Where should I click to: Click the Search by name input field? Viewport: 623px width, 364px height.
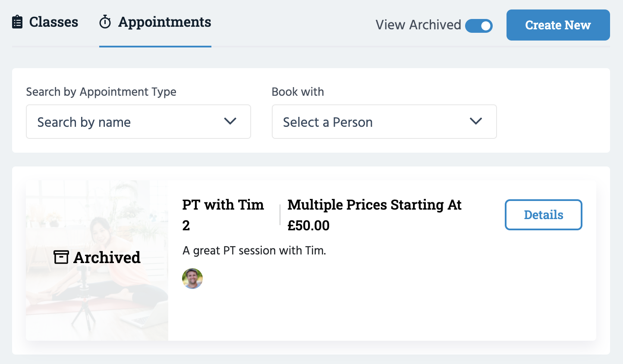tap(108, 122)
